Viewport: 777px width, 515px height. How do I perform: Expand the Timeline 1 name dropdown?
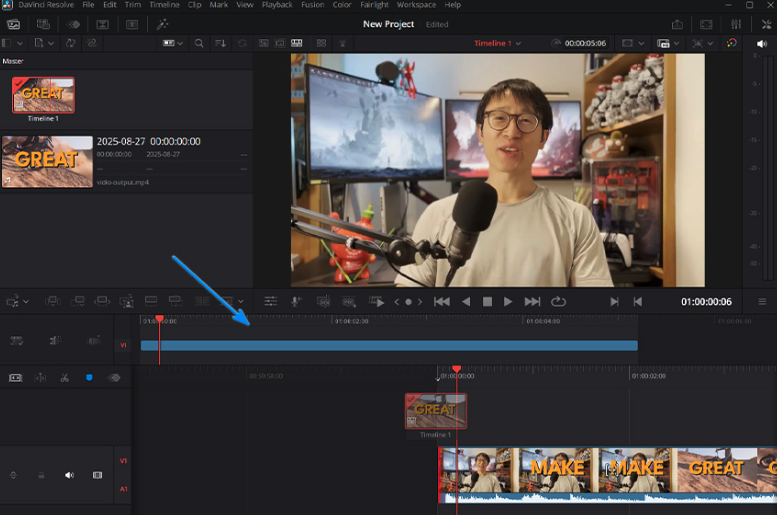coord(518,44)
